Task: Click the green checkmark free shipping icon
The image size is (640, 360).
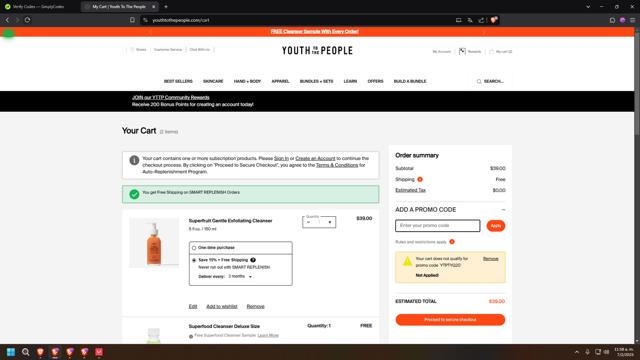Action: (x=134, y=194)
